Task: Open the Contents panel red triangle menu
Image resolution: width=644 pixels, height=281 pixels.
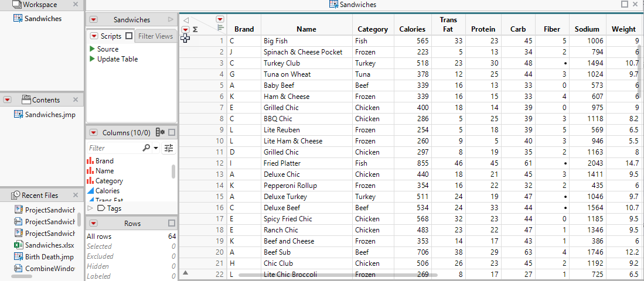Action: coord(8,100)
